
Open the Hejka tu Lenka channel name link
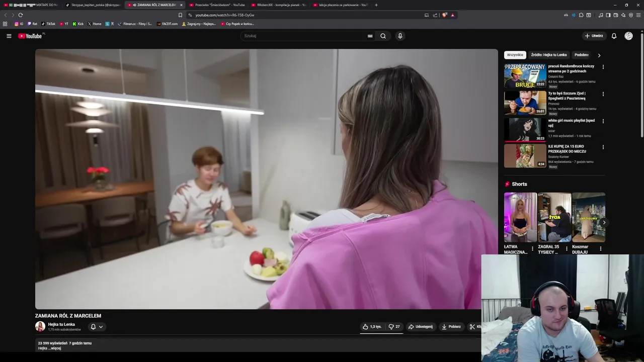tap(61, 324)
